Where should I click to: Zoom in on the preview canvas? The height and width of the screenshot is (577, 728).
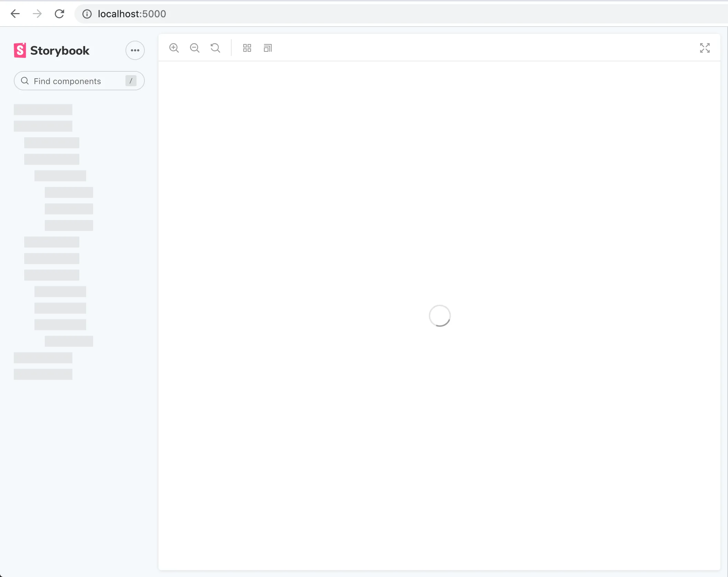[174, 48]
